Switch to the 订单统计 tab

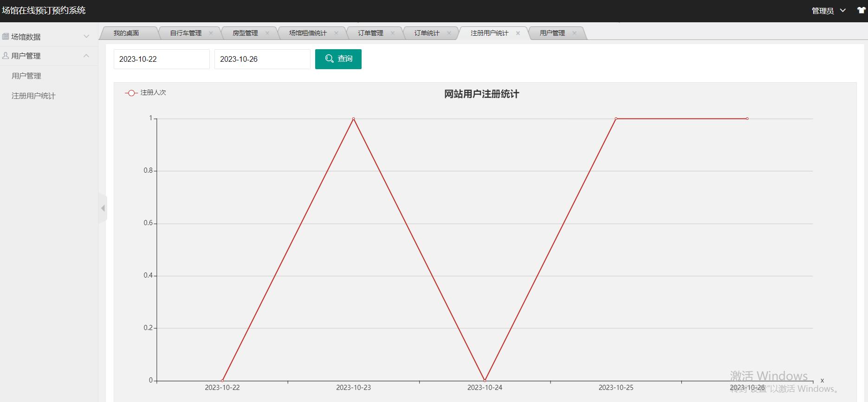point(427,33)
